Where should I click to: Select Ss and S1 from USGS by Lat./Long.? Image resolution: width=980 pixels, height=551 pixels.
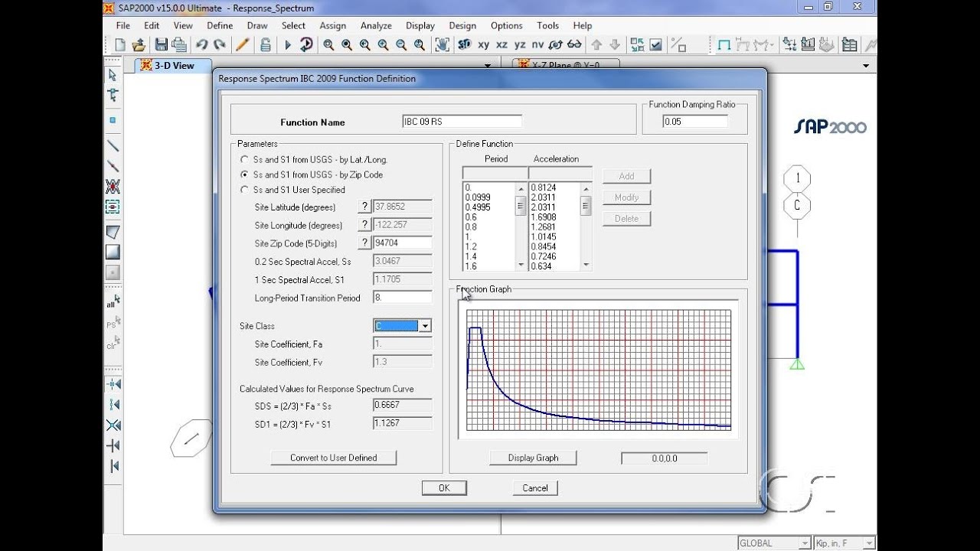pyautogui.click(x=244, y=160)
